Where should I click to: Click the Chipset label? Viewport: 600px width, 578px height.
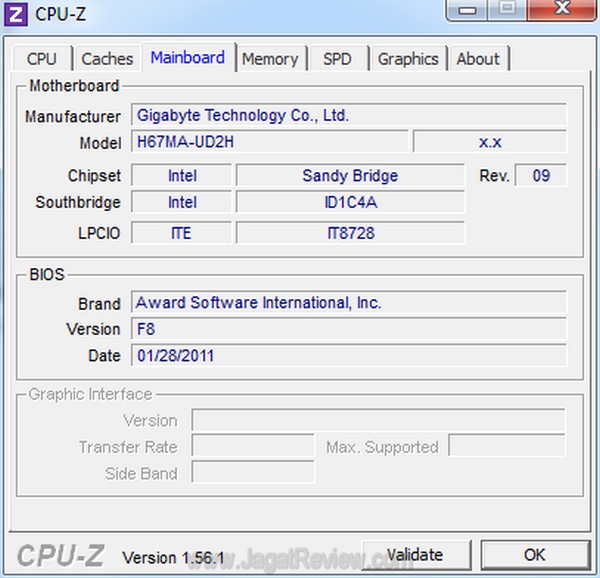click(x=94, y=176)
